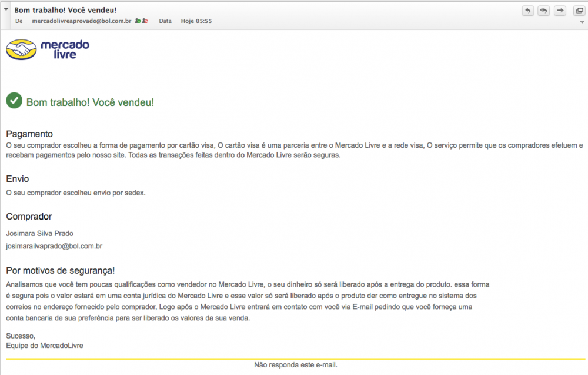Click the "Pagamento" section heading
588x375 pixels.
pos(29,134)
